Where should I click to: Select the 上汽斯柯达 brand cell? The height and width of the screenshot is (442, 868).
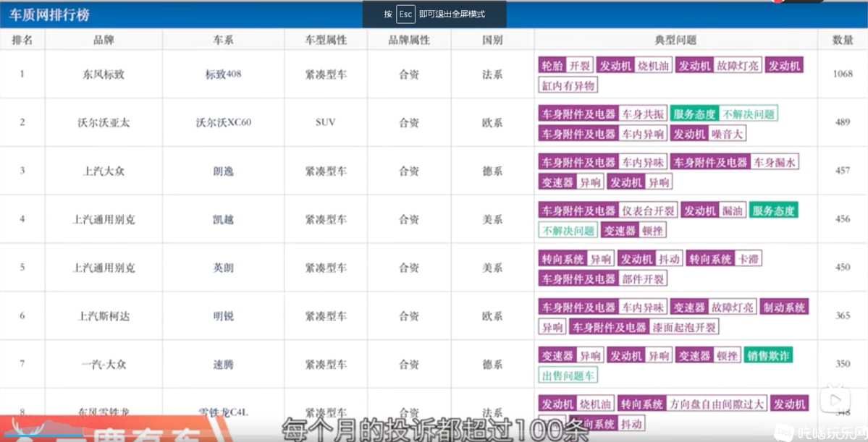[104, 316]
